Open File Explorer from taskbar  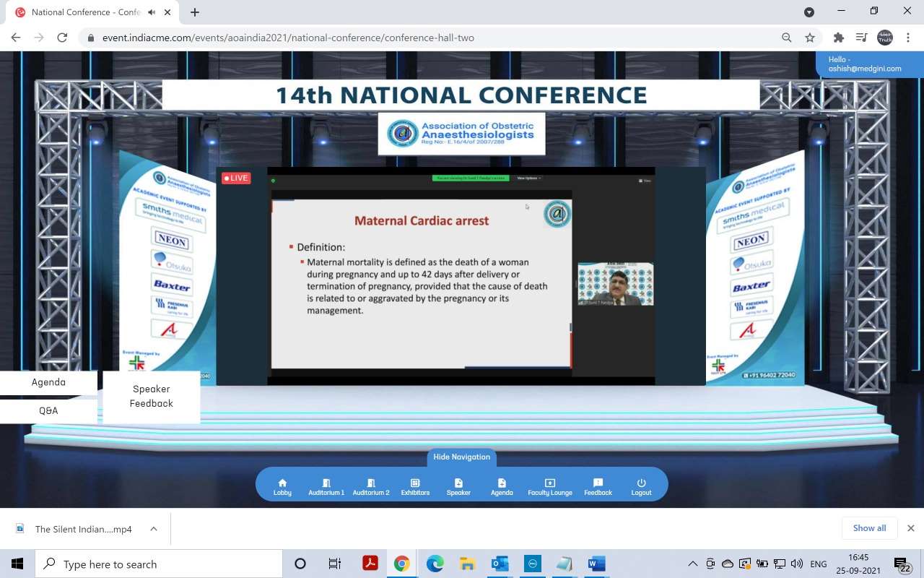pos(467,564)
